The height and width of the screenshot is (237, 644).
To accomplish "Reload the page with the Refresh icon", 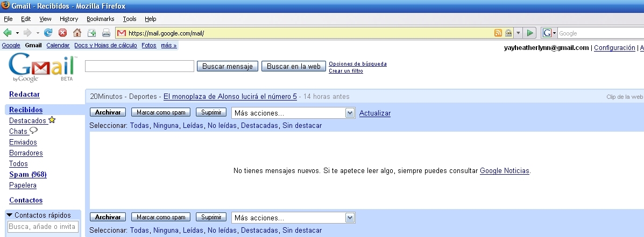I will tap(48, 33).
